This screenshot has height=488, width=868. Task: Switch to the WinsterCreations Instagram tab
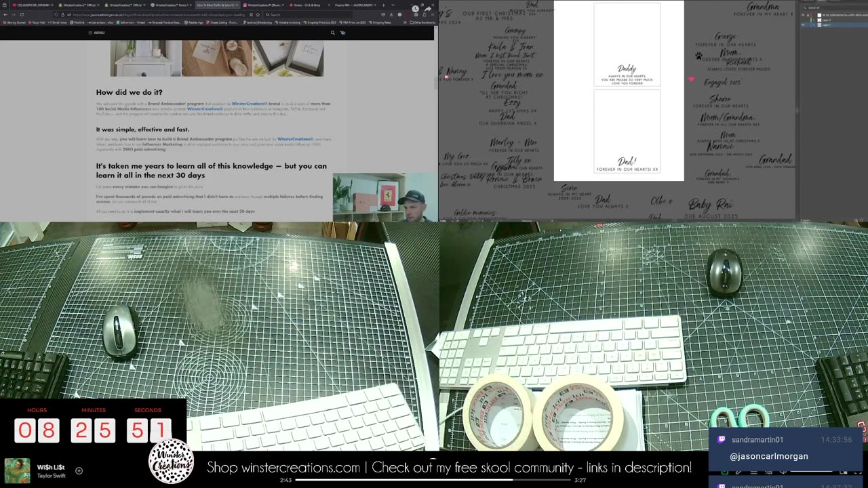click(263, 5)
